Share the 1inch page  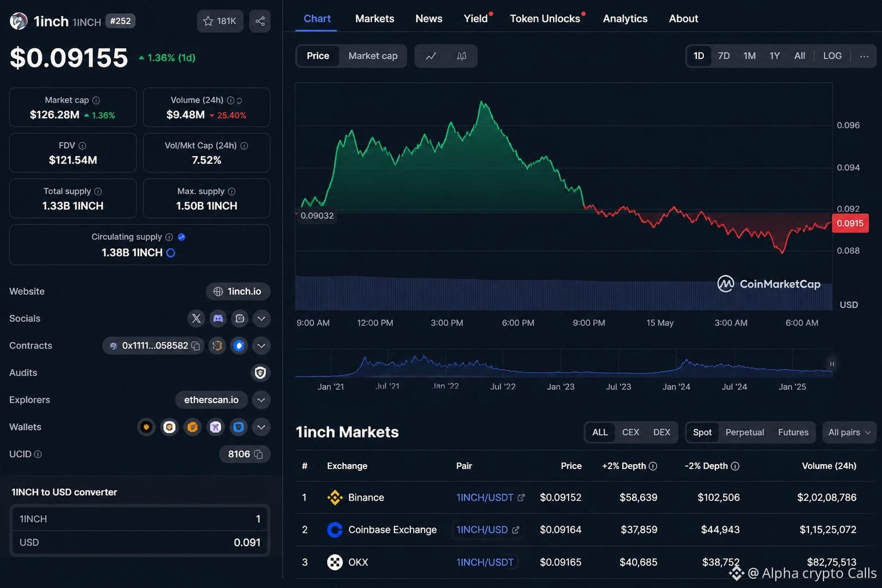tap(260, 21)
